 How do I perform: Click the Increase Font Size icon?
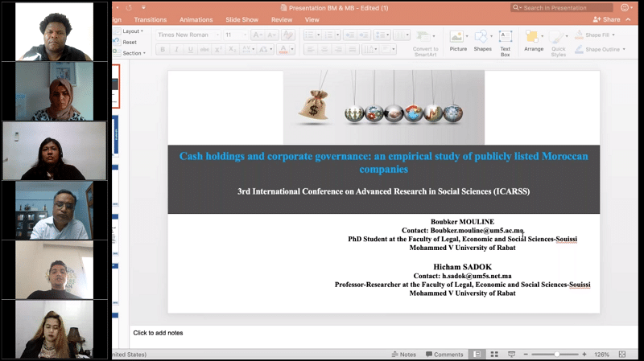click(258, 35)
